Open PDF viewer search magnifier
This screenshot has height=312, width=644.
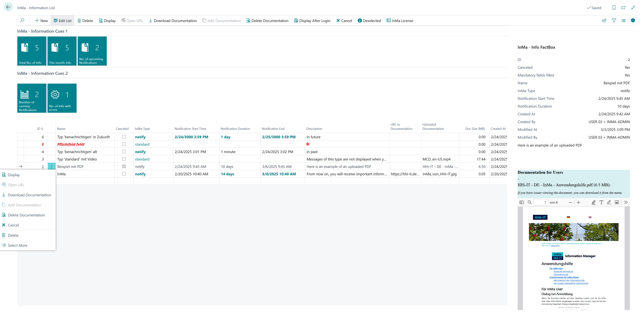[x=529, y=202]
